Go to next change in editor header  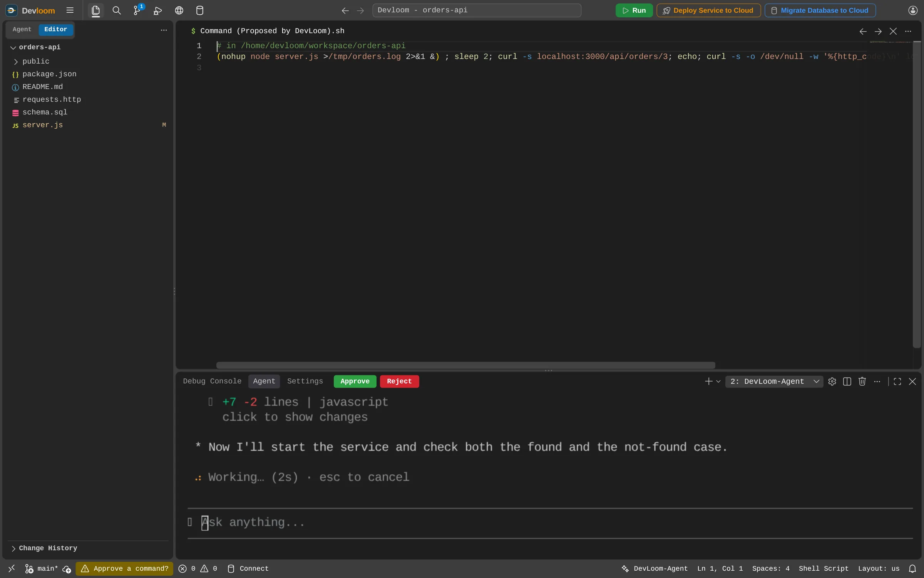point(878,32)
